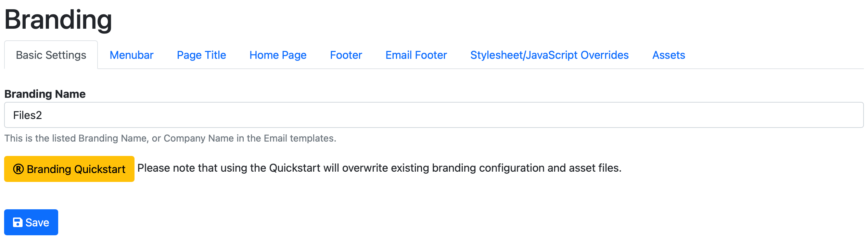
Task: Select the Footer tab
Action: pyautogui.click(x=346, y=55)
